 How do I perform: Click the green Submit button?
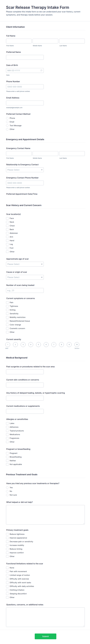click(x=45, y=636)
